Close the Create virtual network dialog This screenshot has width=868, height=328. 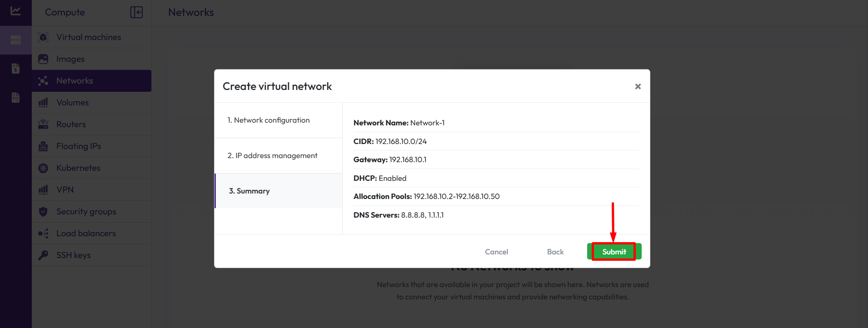point(638,86)
